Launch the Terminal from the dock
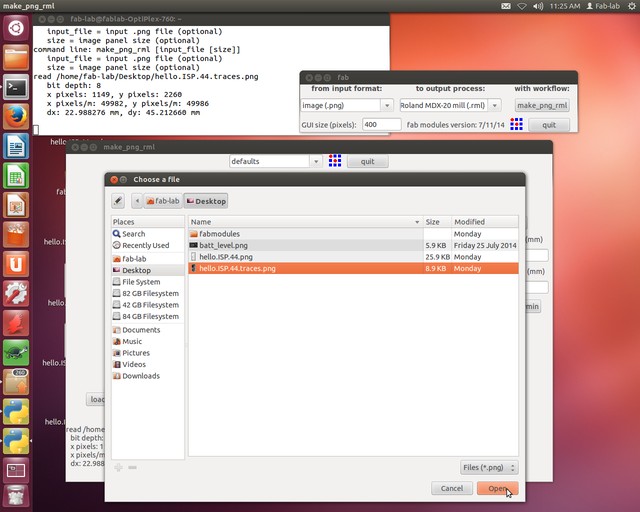Viewport: 640px width, 512px height. coord(16,87)
